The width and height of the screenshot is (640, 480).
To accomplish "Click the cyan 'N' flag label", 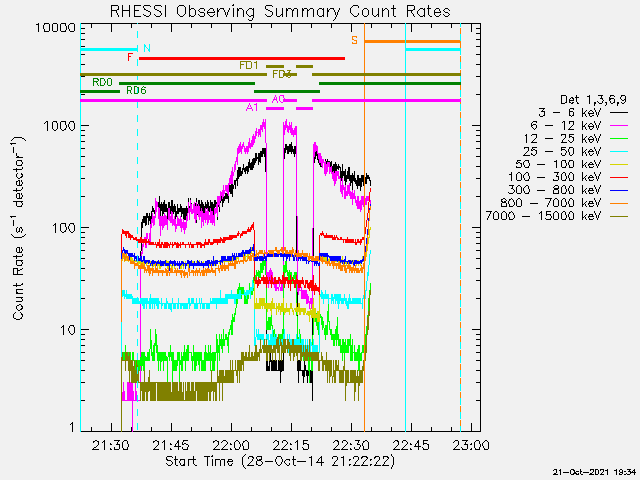I will pyautogui.click(x=147, y=48).
